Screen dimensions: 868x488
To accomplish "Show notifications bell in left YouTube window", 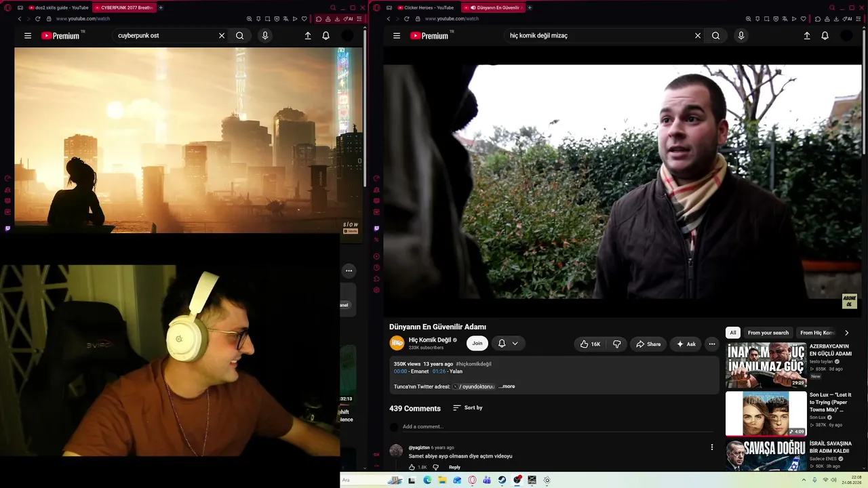I will tap(326, 36).
